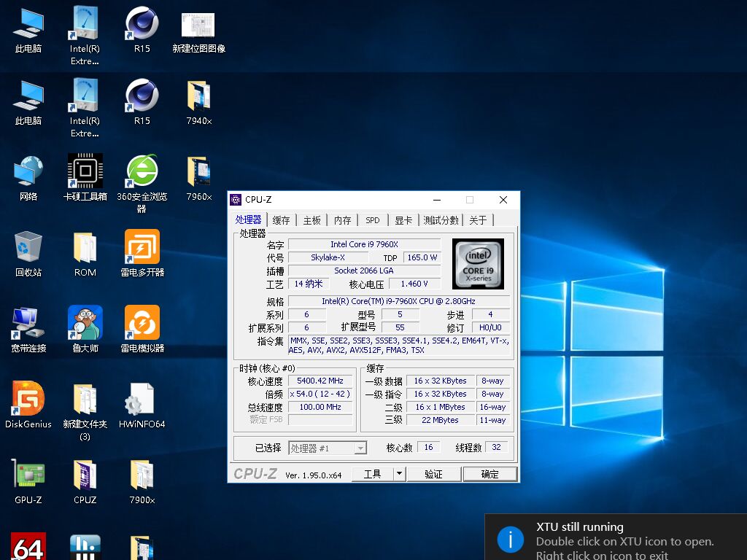Click the 工具 tools button

(x=373, y=474)
